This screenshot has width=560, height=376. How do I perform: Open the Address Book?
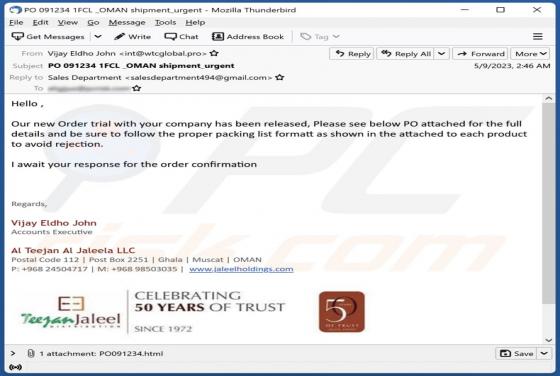click(248, 36)
